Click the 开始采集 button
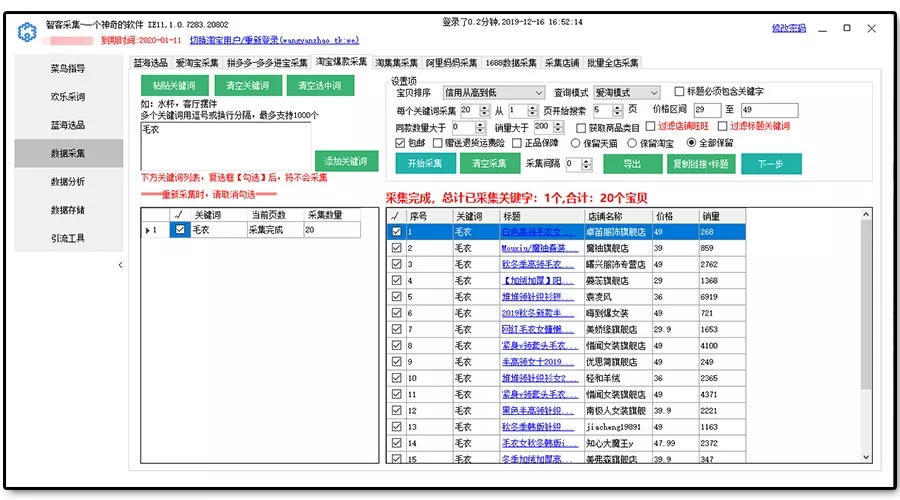The width and height of the screenshot is (900, 500). pos(425,164)
